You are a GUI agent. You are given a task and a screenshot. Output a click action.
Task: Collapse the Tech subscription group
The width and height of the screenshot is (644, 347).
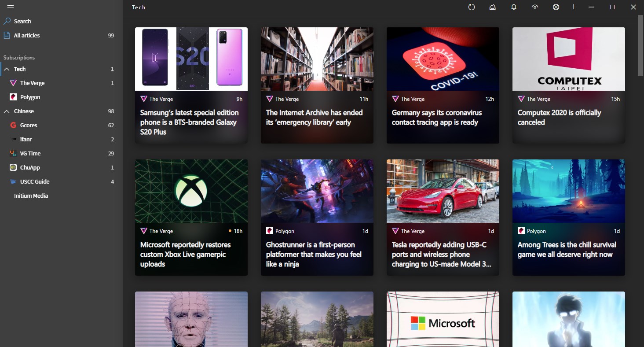click(x=6, y=69)
